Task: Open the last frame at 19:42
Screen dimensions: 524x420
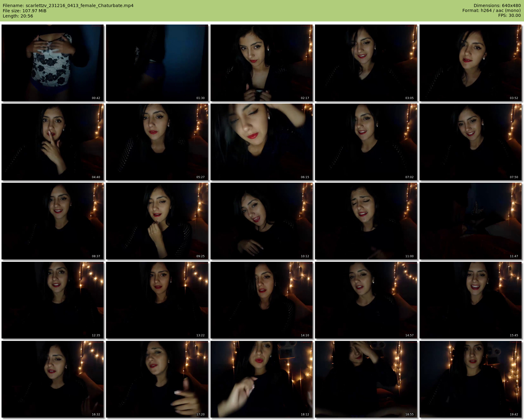Action: pyautogui.click(x=470, y=379)
